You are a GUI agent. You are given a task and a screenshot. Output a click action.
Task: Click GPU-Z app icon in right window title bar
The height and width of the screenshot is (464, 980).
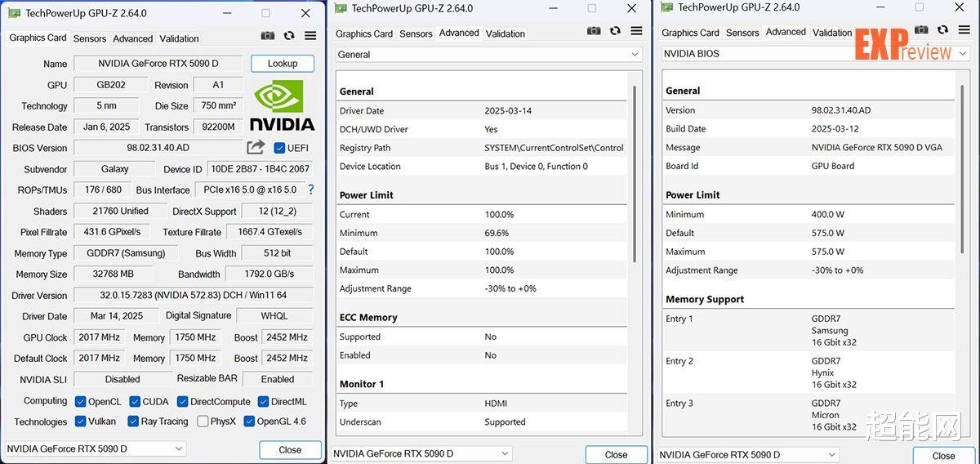click(x=667, y=7)
